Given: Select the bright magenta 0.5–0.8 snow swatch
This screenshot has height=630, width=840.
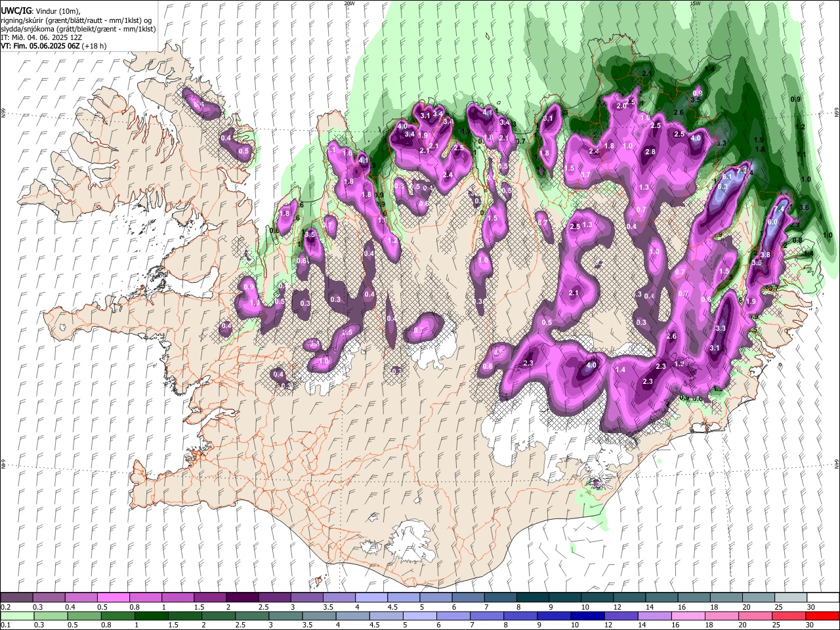Looking at the screenshot, I should pos(114,598).
